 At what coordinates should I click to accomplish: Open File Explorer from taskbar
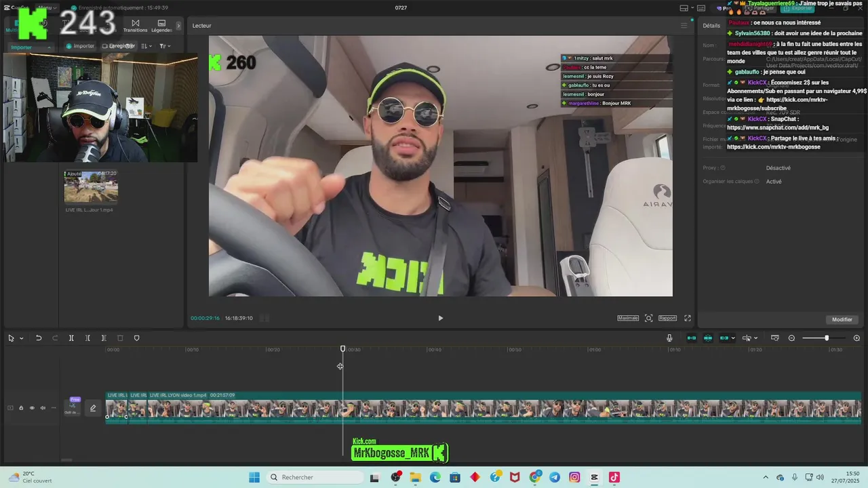[415, 477]
